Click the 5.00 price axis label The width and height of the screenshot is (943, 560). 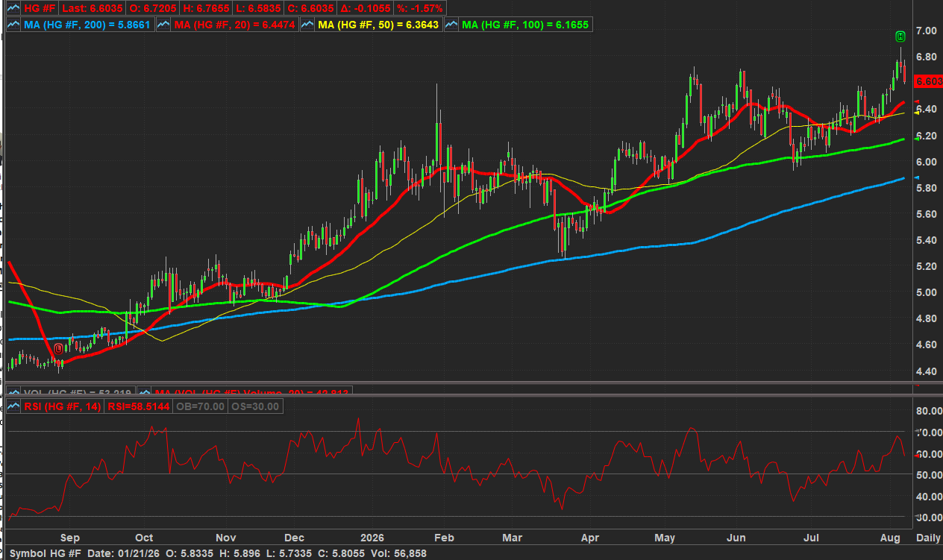[x=927, y=292]
